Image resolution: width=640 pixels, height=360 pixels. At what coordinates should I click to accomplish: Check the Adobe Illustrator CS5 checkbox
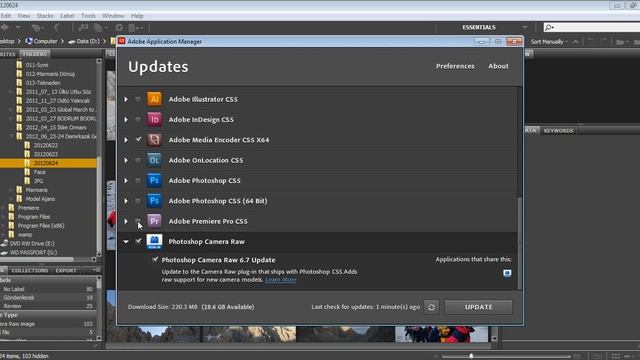click(138, 99)
